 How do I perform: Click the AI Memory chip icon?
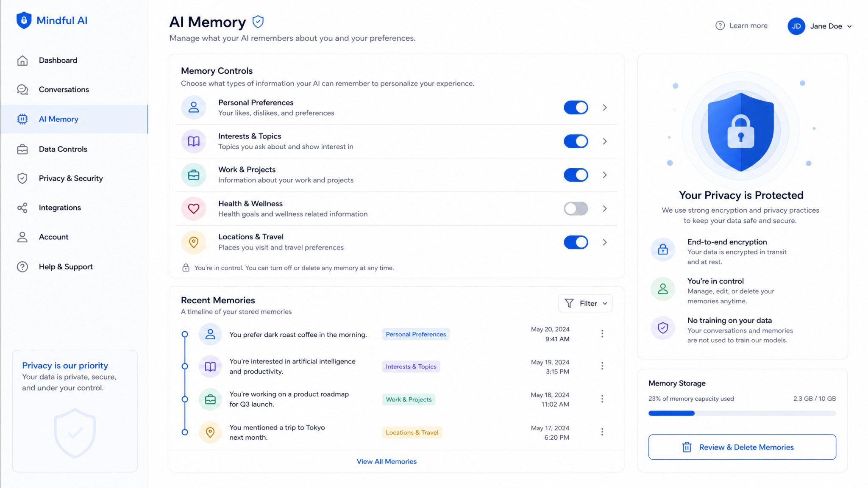point(22,119)
